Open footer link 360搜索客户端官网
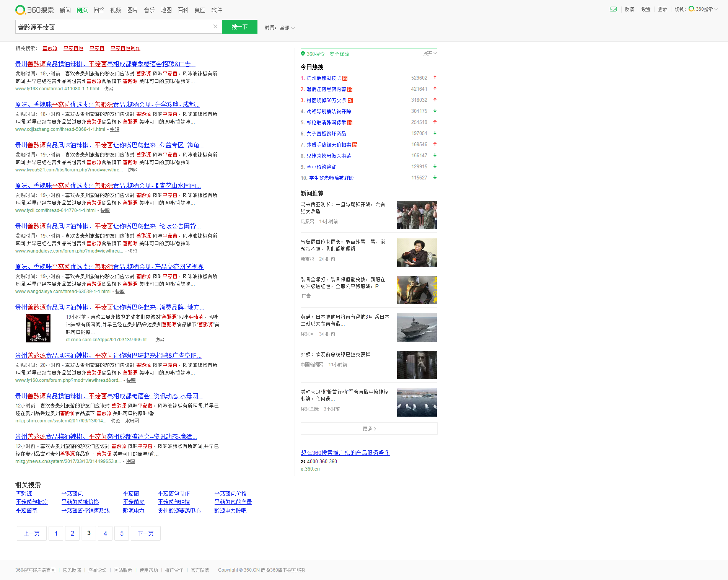728x580 pixels. click(x=35, y=570)
